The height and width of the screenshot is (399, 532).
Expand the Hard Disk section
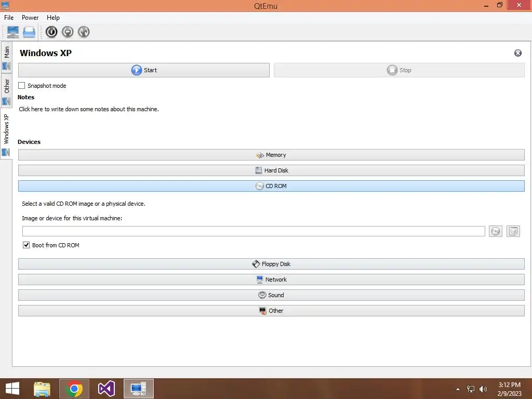point(271,170)
